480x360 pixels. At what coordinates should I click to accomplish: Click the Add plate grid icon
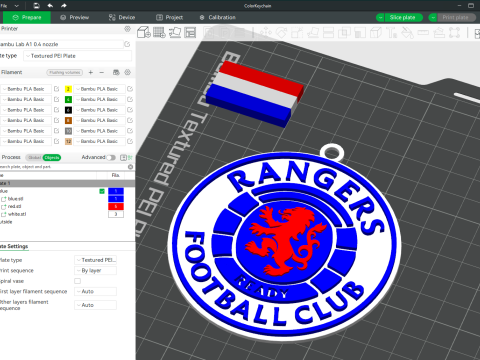coord(159,33)
